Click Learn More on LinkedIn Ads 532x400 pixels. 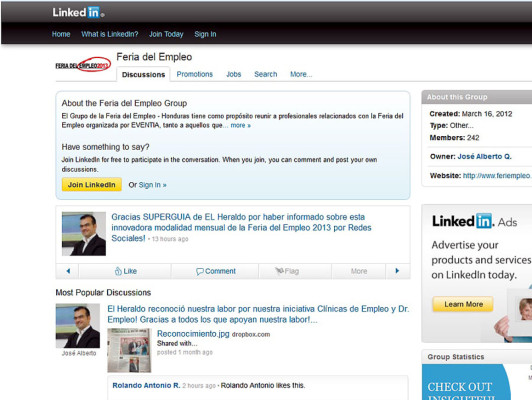pyautogui.click(x=463, y=304)
